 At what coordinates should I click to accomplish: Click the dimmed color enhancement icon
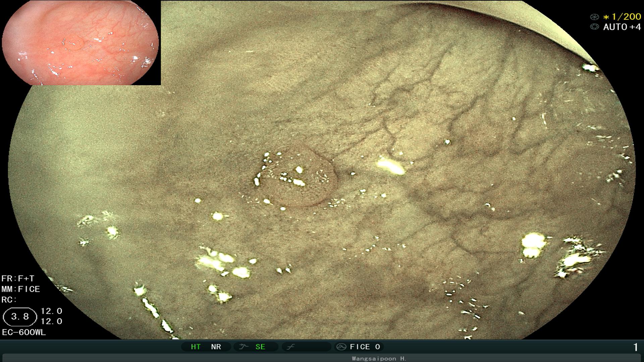pyautogui.click(x=290, y=347)
